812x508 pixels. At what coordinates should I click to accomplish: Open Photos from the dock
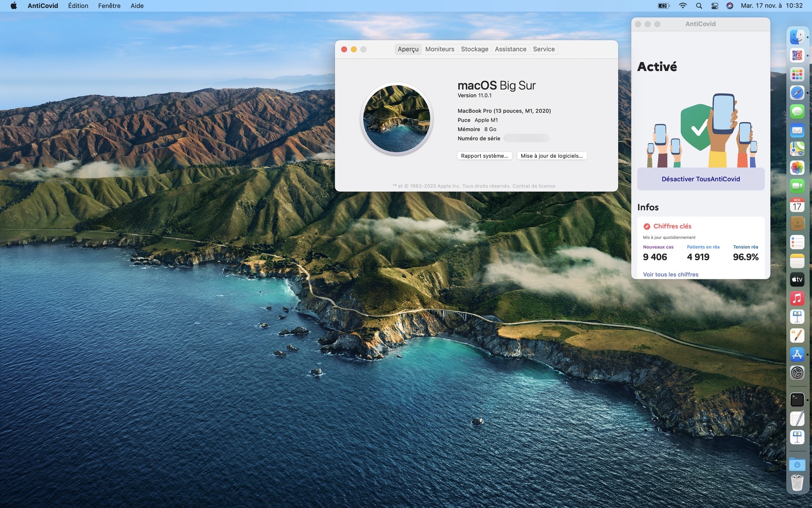pos(797,168)
